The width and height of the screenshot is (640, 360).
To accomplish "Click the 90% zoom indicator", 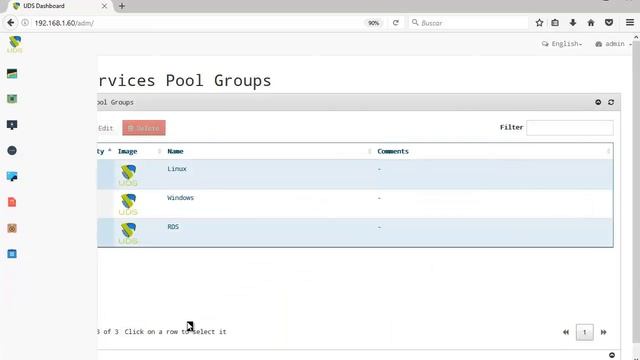I will click(x=373, y=23).
